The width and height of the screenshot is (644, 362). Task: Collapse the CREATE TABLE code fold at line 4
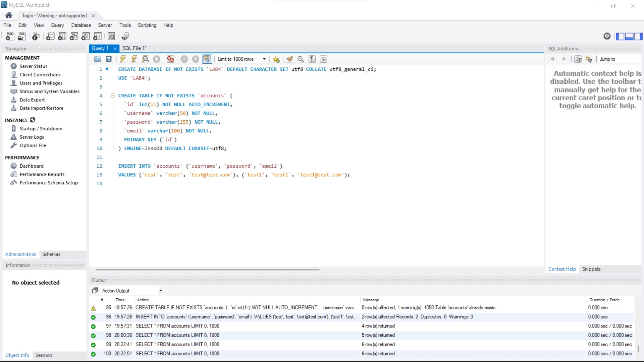tap(113, 96)
